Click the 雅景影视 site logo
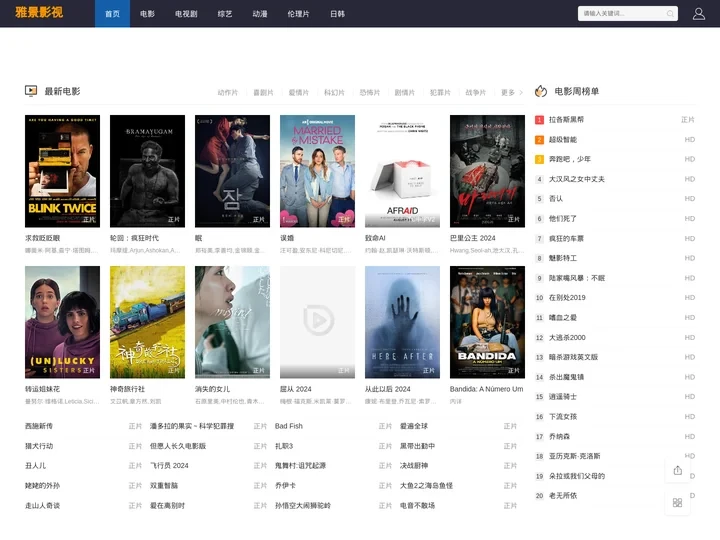The width and height of the screenshot is (720, 540). [x=39, y=12]
